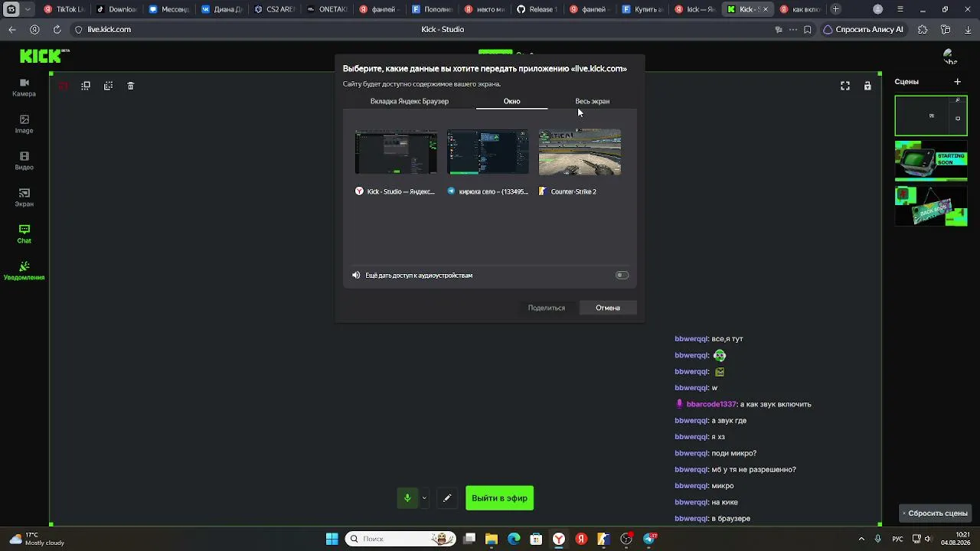Open Telegram from the taskbar
The height and width of the screenshot is (551, 980).
[649, 539]
